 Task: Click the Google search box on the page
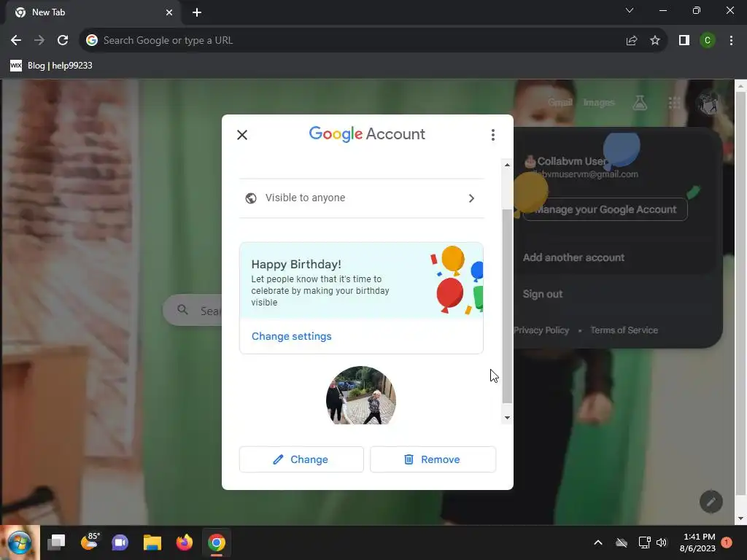(x=193, y=311)
